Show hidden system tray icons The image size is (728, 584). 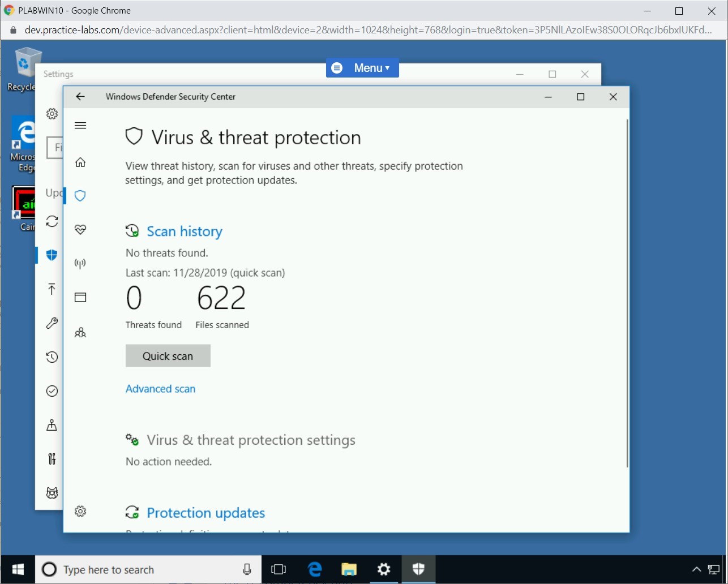coord(696,570)
